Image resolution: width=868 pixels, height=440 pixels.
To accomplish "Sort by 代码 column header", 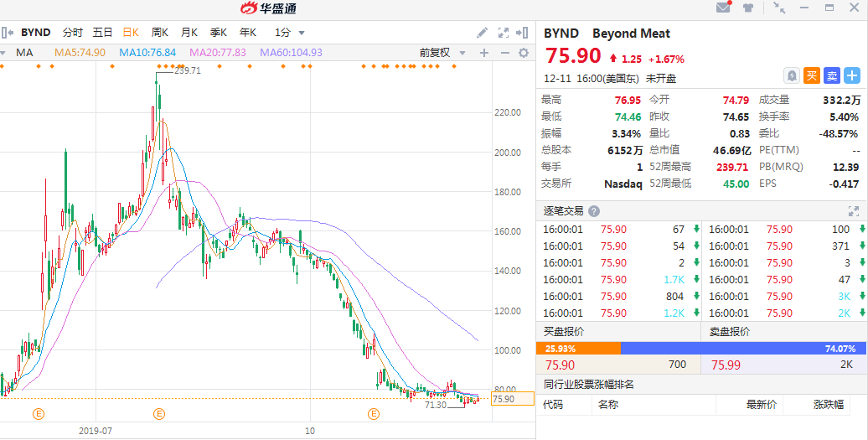I will (x=553, y=405).
